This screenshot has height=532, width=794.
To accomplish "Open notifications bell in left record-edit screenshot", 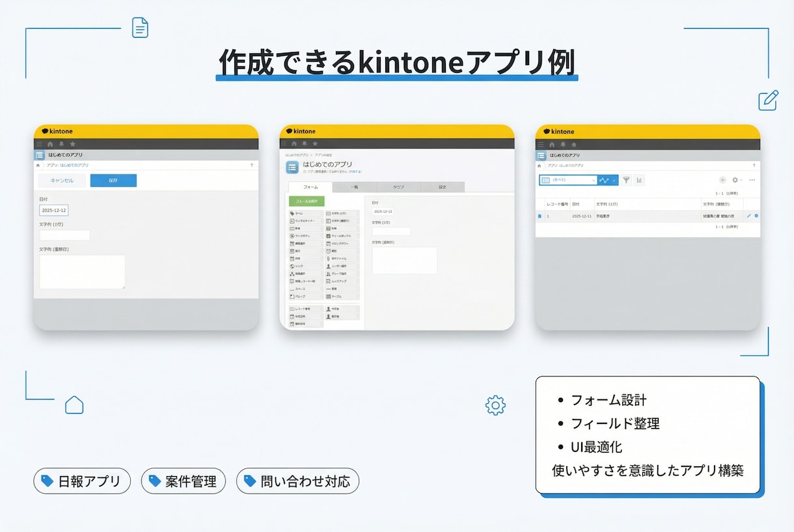I will (x=61, y=144).
